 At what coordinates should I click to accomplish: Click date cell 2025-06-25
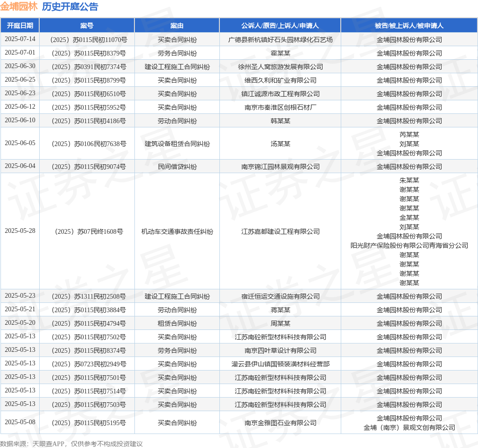pyautogui.click(x=20, y=79)
